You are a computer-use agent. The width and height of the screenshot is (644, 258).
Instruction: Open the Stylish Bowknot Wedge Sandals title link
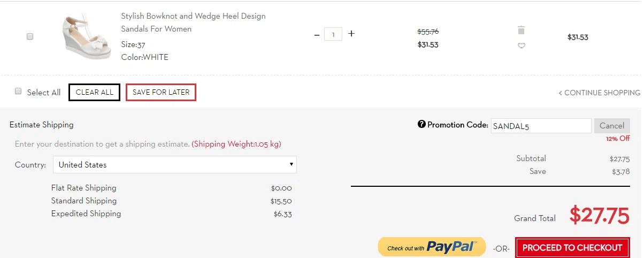pos(193,22)
